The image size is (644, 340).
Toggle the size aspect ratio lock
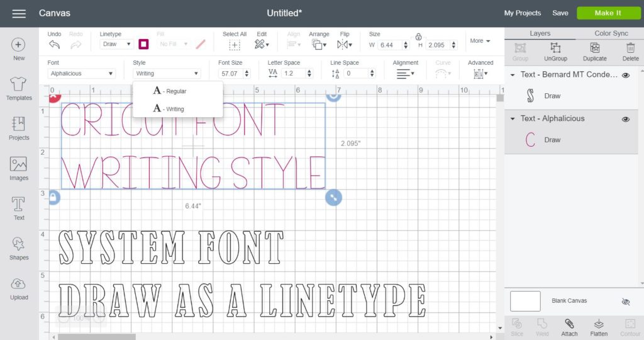[418, 37]
